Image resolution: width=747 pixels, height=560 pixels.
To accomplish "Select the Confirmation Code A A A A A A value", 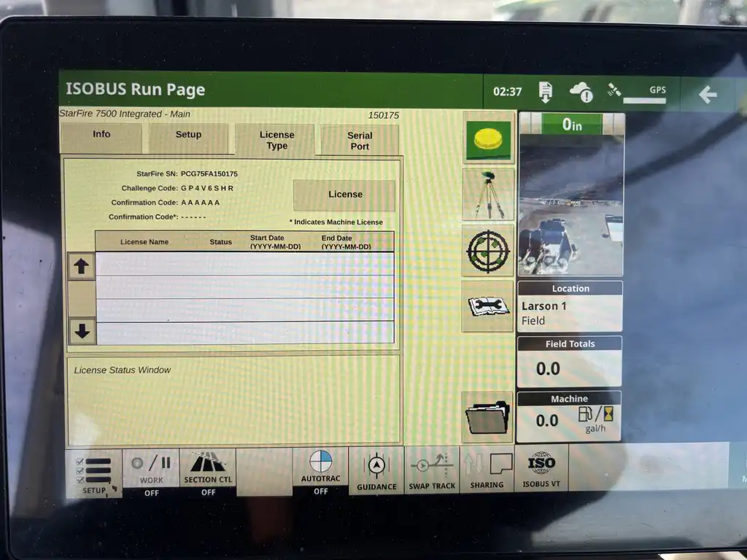I will point(200,203).
